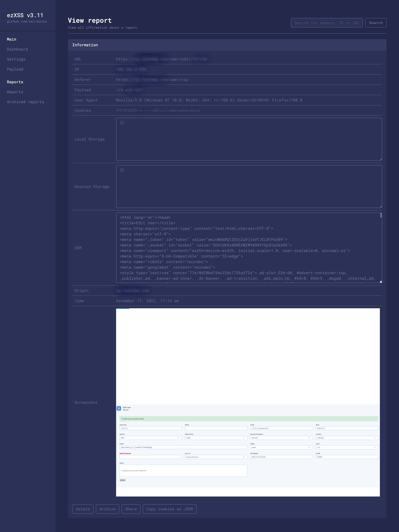Share this report
The width and height of the screenshot is (399, 532).
pos(131,509)
